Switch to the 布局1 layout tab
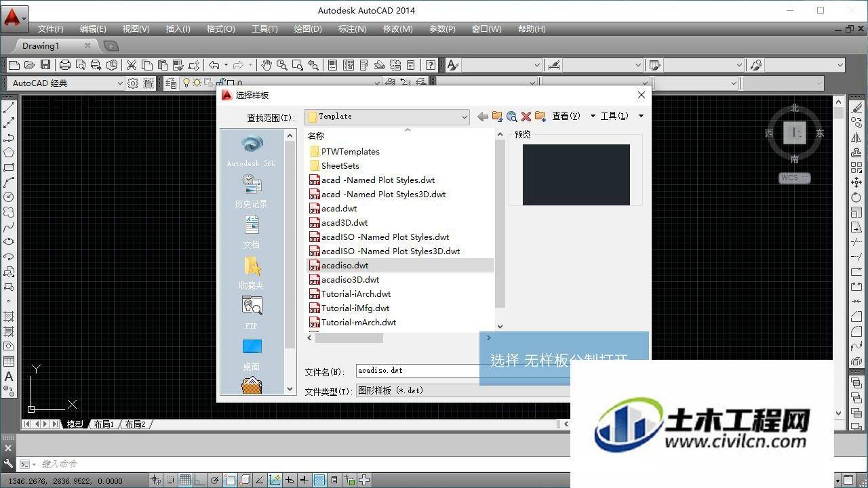868x488 pixels. click(104, 424)
